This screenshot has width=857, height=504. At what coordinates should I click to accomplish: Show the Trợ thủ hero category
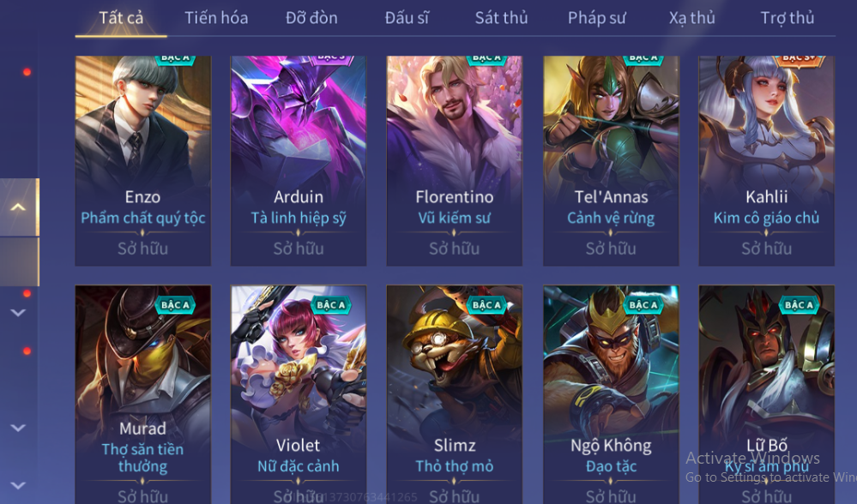[x=787, y=18]
